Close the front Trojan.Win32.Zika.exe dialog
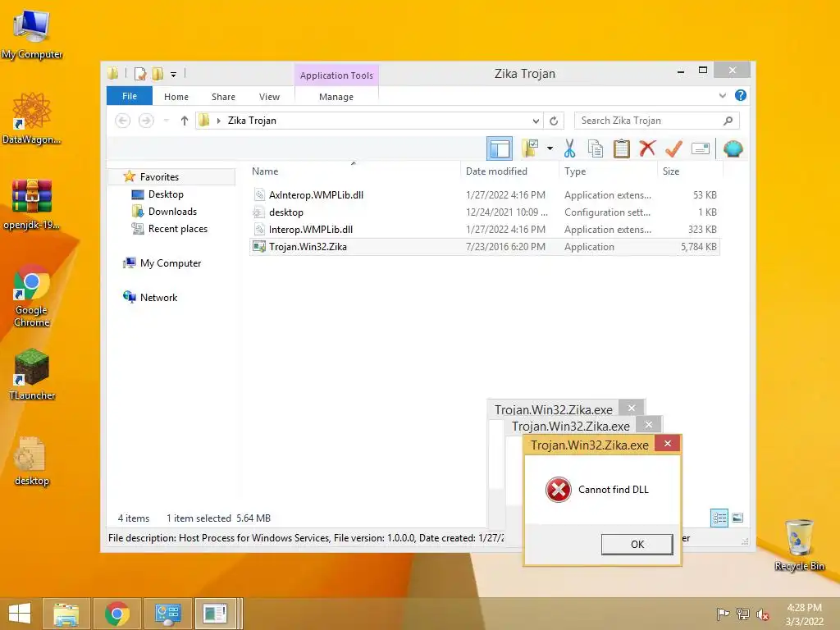840x630 pixels. coord(668,444)
